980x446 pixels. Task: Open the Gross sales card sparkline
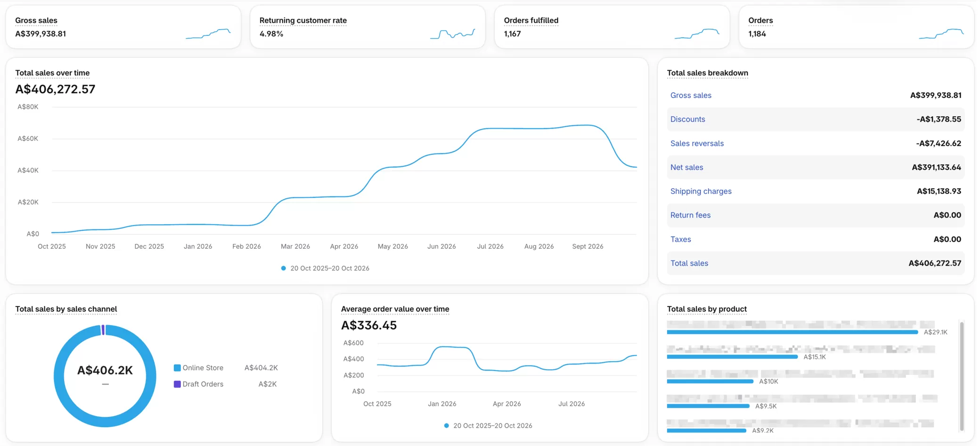[x=208, y=33]
